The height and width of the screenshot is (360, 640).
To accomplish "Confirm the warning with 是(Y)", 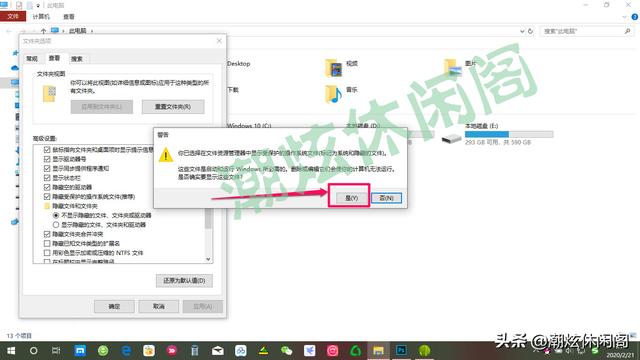I will pyautogui.click(x=351, y=198).
